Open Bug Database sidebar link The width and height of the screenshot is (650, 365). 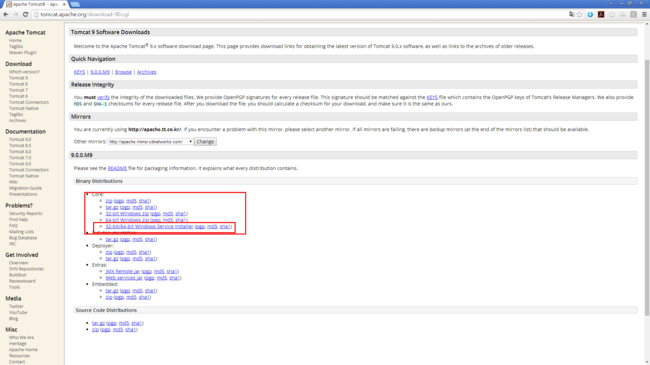click(23, 238)
